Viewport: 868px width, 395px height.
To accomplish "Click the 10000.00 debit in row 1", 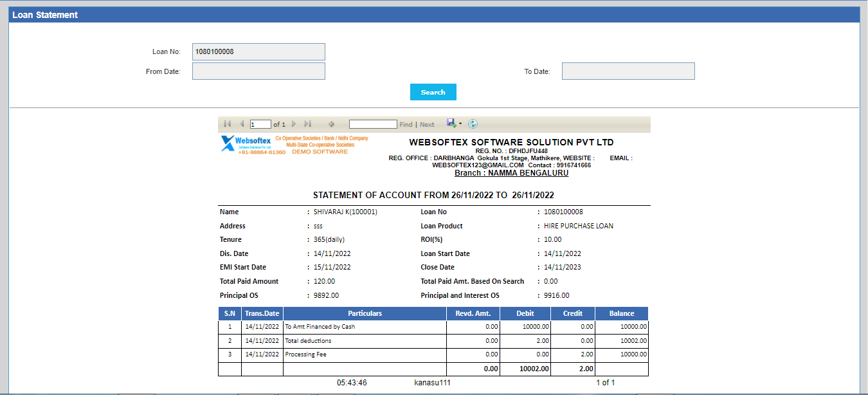I will [x=535, y=327].
